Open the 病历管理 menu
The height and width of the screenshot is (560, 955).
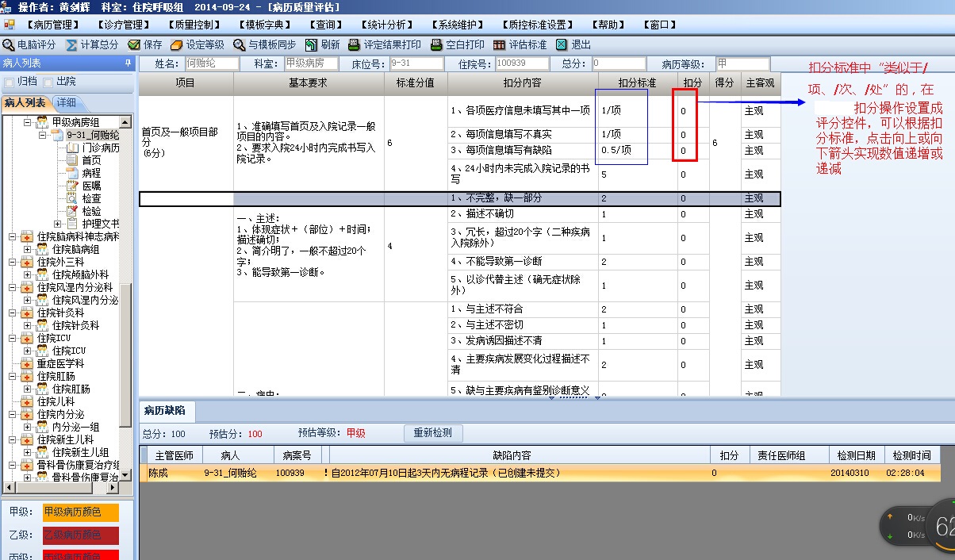click(x=52, y=25)
